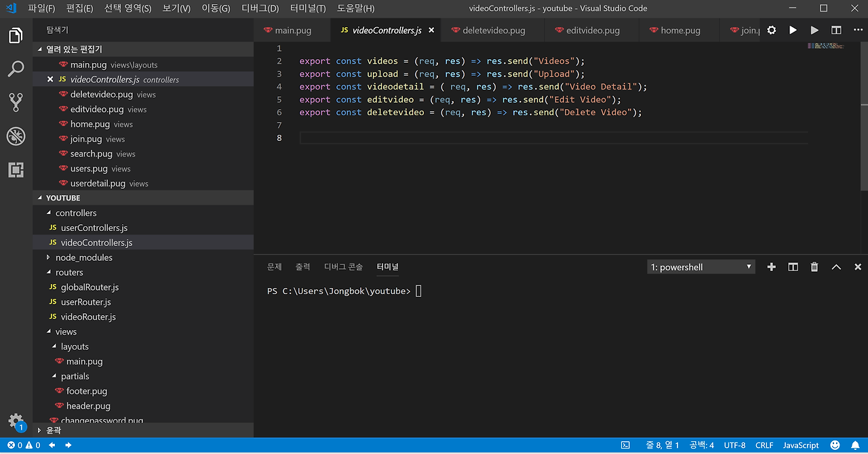Image resolution: width=868 pixels, height=454 pixels.
Task: Expand the Outline (윤곽) section
Action: pos(143,430)
